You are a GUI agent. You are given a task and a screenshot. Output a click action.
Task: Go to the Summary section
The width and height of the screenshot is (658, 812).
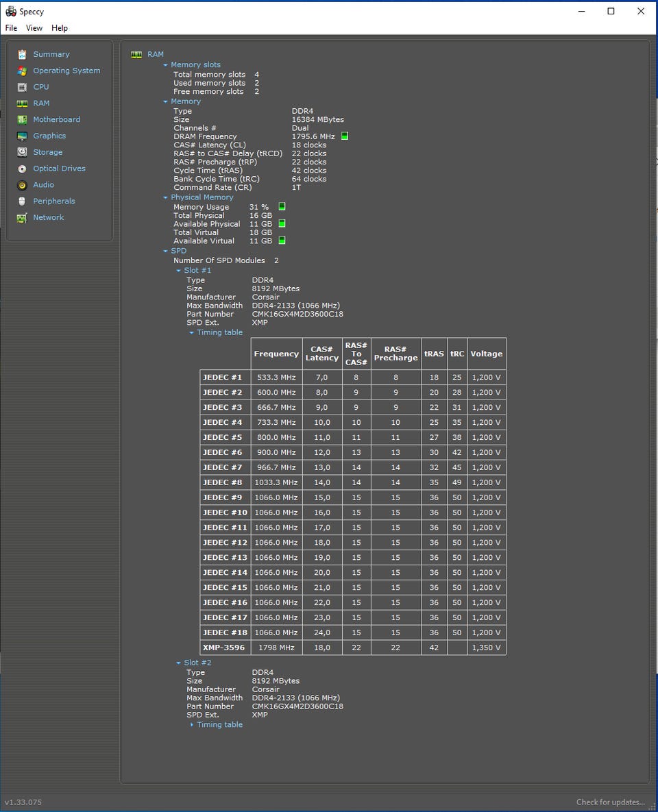pyautogui.click(x=51, y=54)
